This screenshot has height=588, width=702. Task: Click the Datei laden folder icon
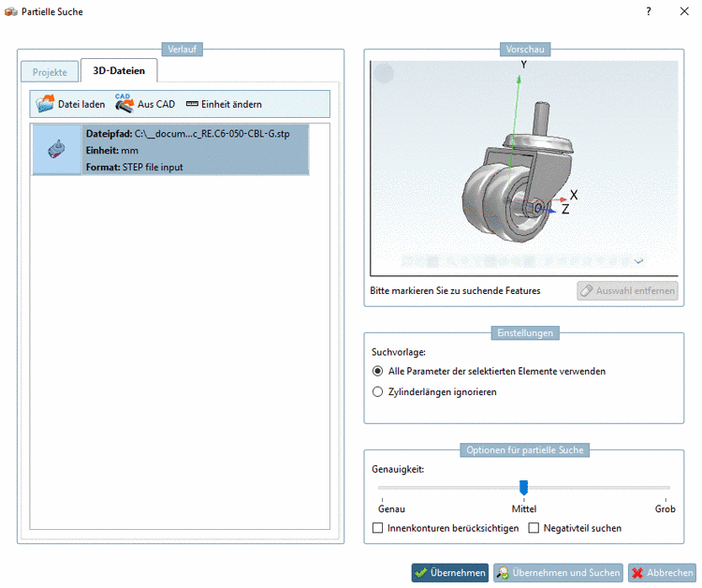pyautogui.click(x=45, y=104)
